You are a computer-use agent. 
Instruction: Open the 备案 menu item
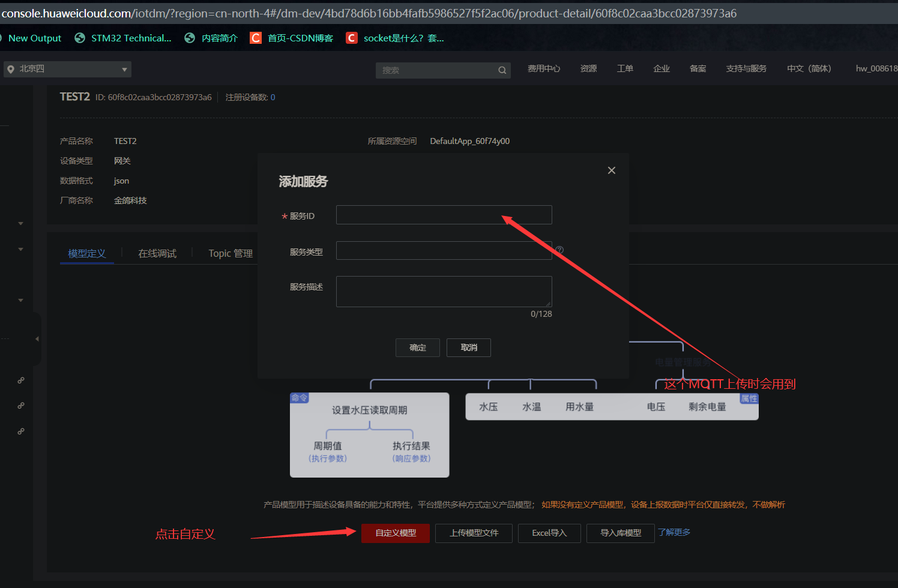698,68
